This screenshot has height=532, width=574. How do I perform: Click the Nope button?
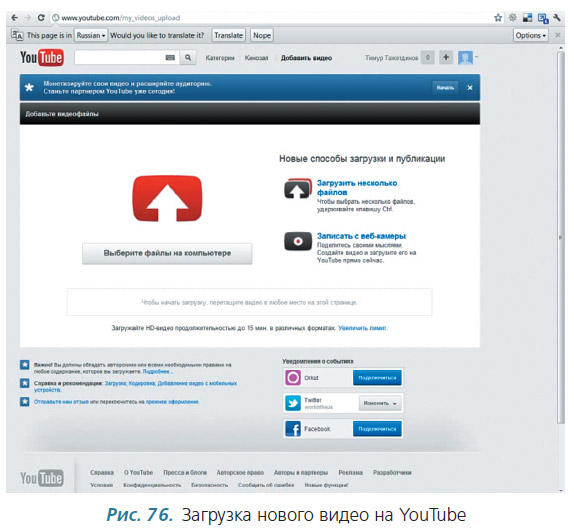(262, 36)
